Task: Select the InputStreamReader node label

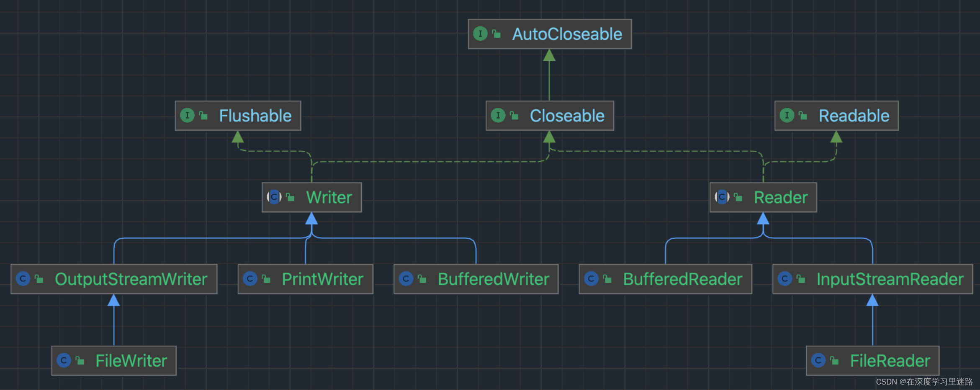Action: 890,279
